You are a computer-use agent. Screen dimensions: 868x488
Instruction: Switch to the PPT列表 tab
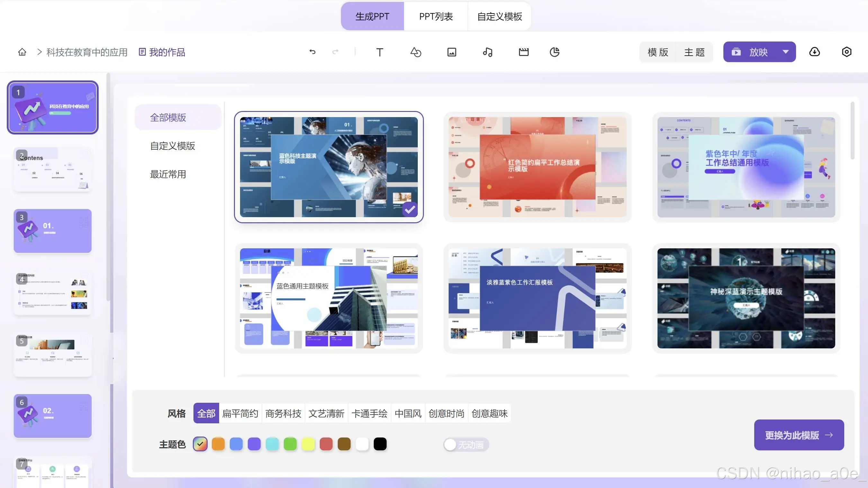click(436, 16)
